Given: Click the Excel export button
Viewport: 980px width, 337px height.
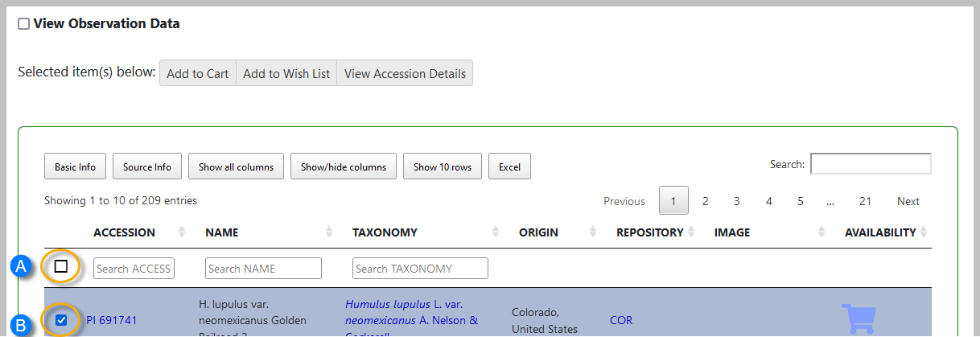Looking at the screenshot, I should click(x=509, y=167).
